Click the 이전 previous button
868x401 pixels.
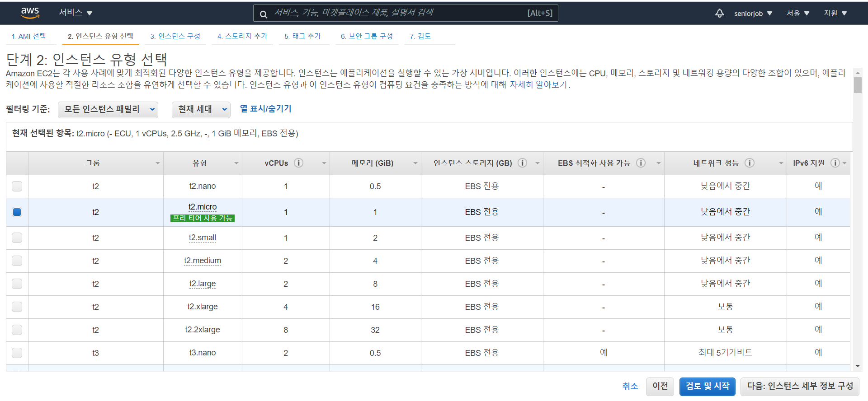(660, 386)
